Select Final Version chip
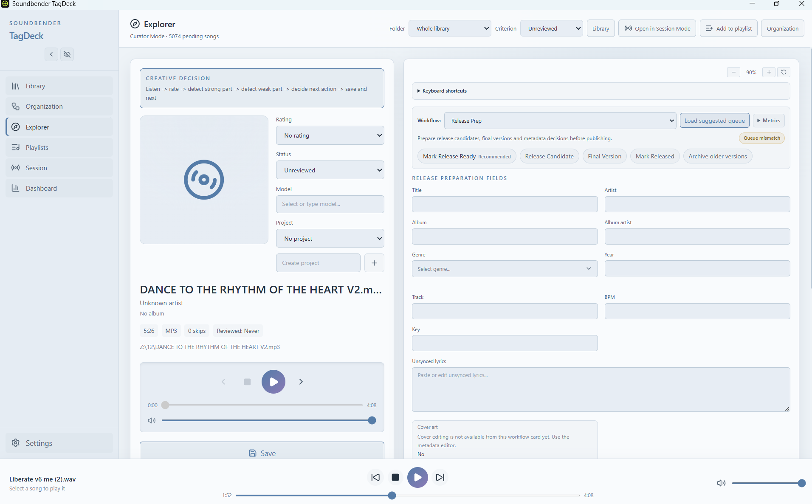The width and height of the screenshot is (812, 504). (x=604, y=156)
